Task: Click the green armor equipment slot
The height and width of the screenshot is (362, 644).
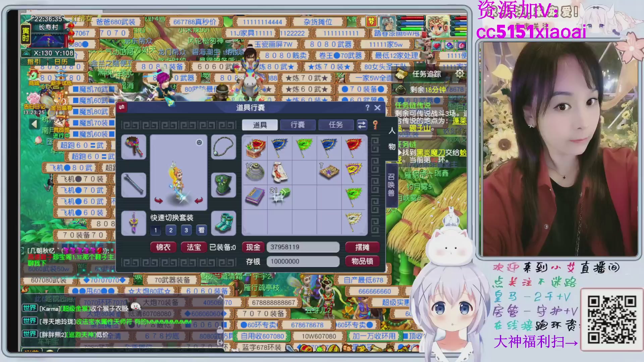Action: point(223,185)
